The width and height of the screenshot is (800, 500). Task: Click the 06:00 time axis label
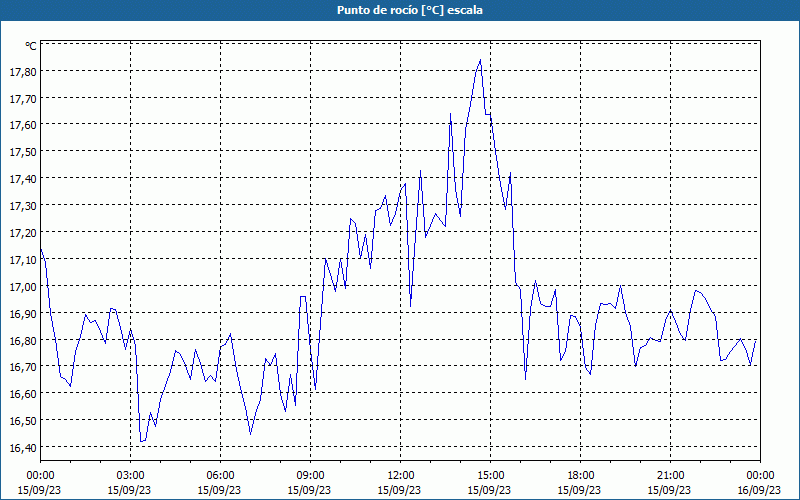click(x=220, y=476)
